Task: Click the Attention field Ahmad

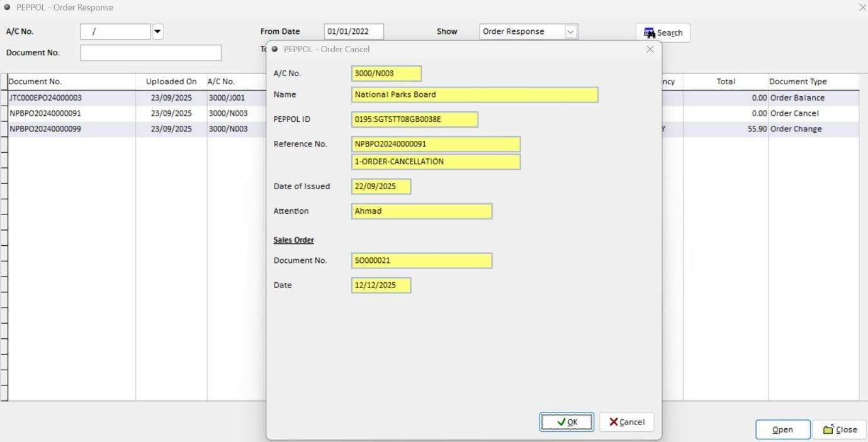Action: tap(422, 211)
